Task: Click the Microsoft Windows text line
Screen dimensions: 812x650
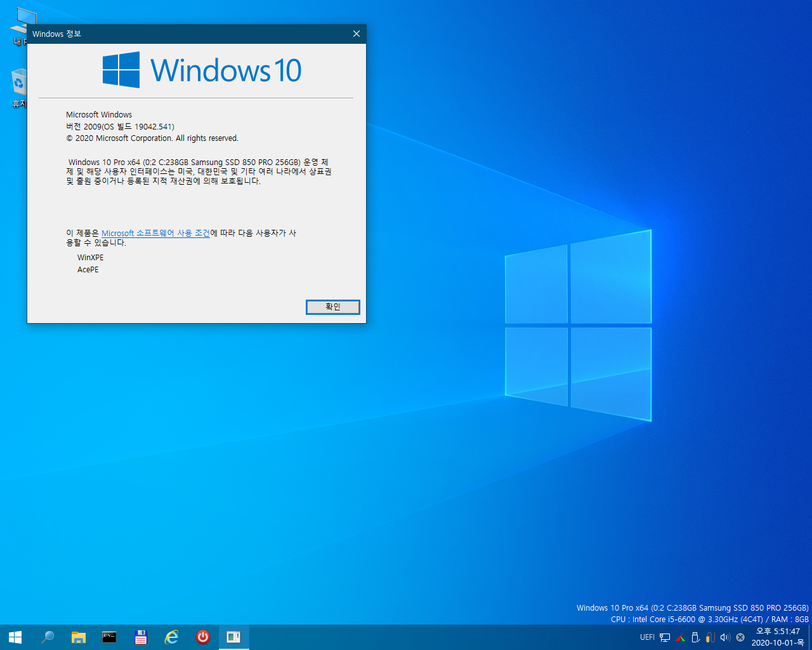Action: tap(99, 115)
